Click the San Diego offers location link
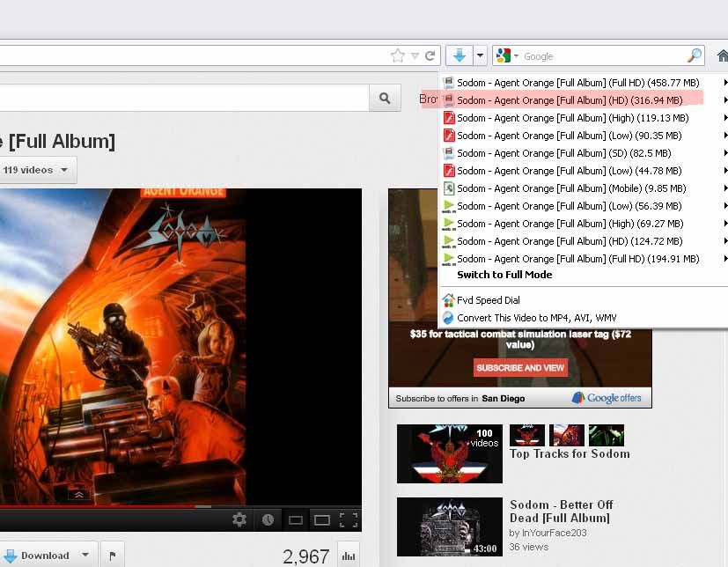 [x=504, y=399]
